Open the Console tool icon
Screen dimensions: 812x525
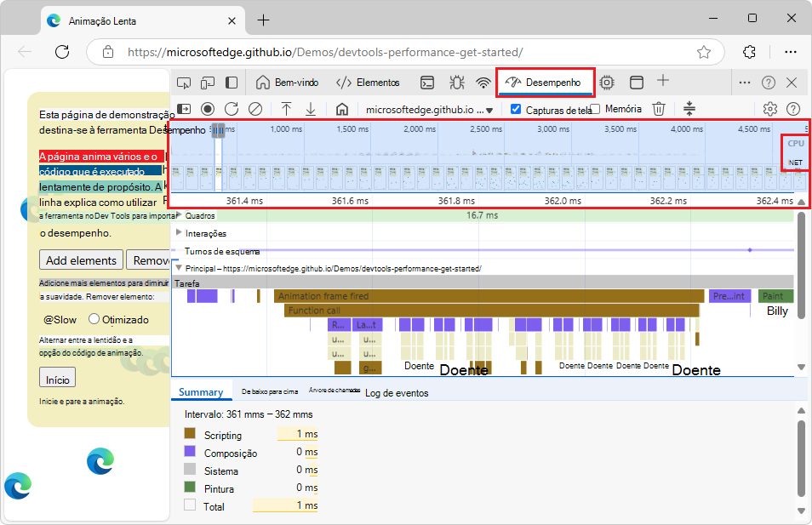[x=428, y=83]
